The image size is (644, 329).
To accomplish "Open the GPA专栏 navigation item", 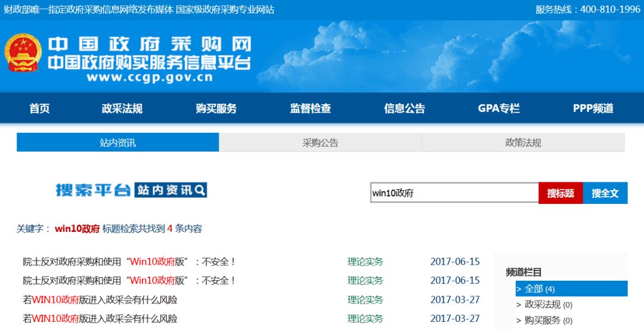I will 499,108.
